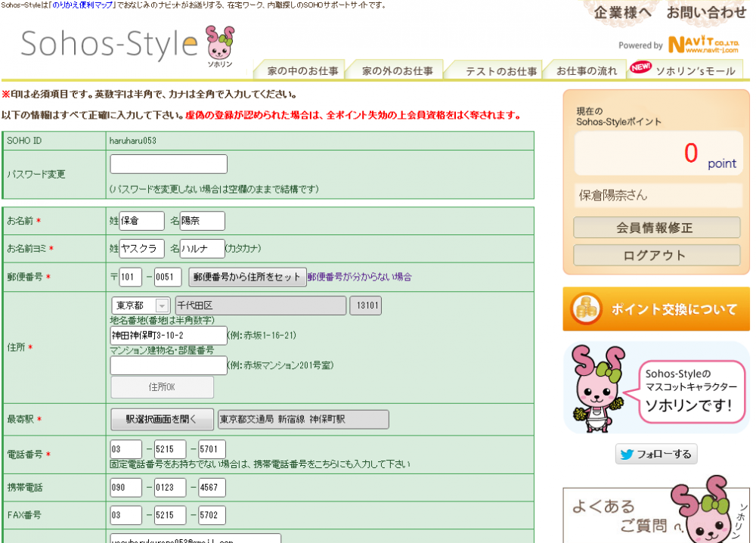Click the Sohorin cheerleader mascot image
Viewport: 756px width, 543px height.
click(x=597, y=389)
